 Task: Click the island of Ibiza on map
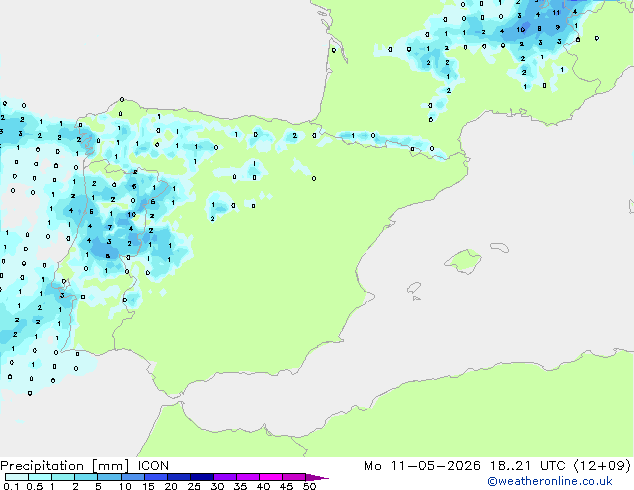[x=414, y=288]
